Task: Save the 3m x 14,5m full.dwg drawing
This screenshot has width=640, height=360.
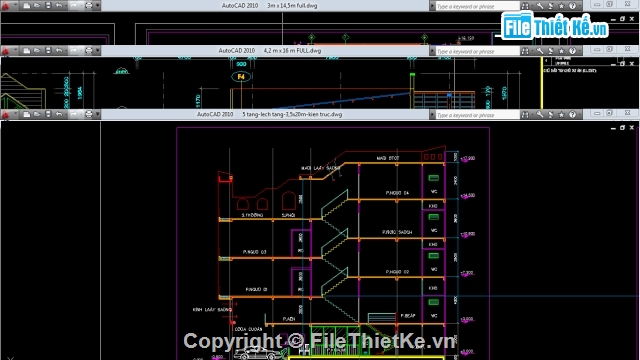Action: point(48,6)
